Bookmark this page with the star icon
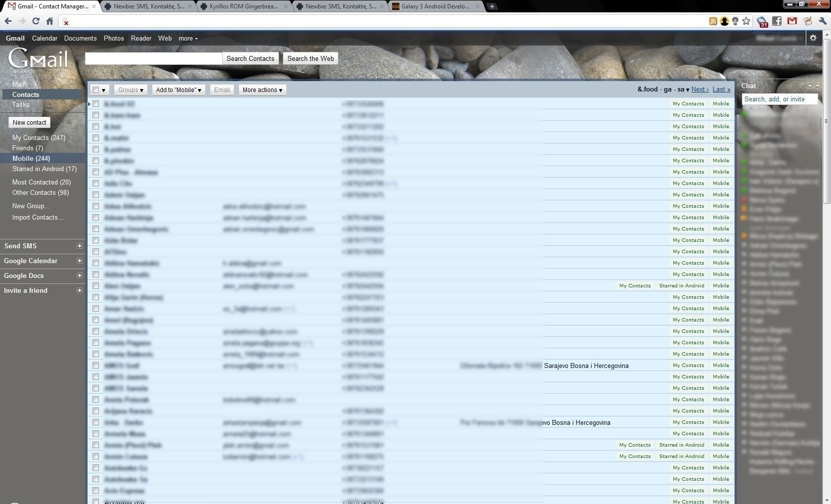 pos(746,21)
